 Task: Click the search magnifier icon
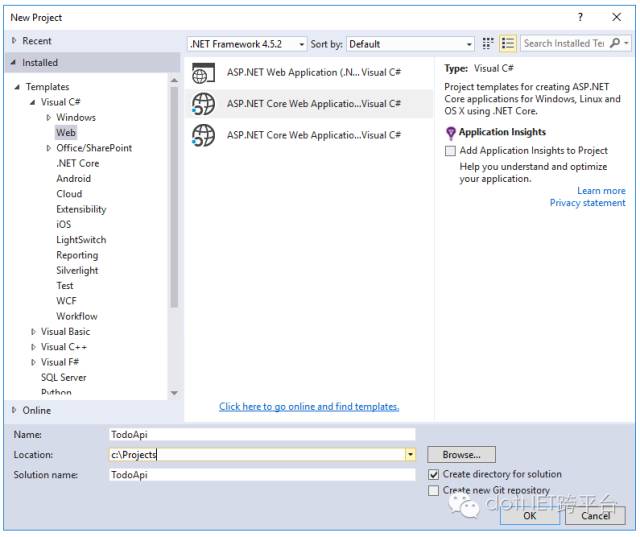click(x=615, y=43)
